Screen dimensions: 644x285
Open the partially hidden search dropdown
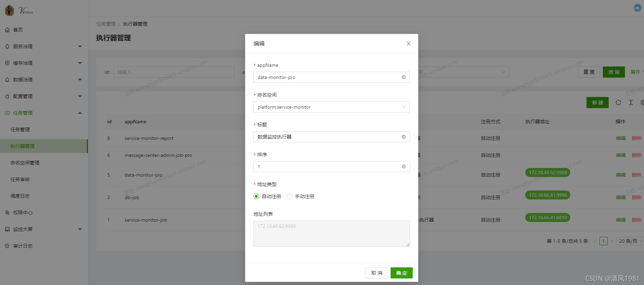[464, 72]
